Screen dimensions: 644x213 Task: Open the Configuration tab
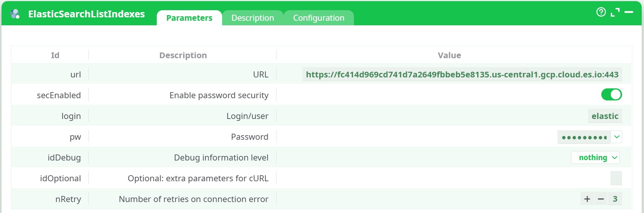(319, 18)
